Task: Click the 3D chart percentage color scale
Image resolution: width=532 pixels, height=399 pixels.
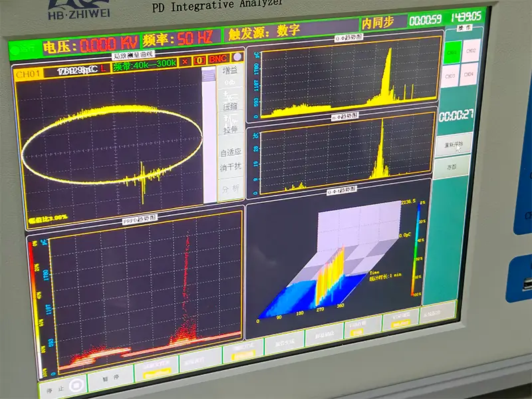Action: pyautogui.click(x=416, y=250)
